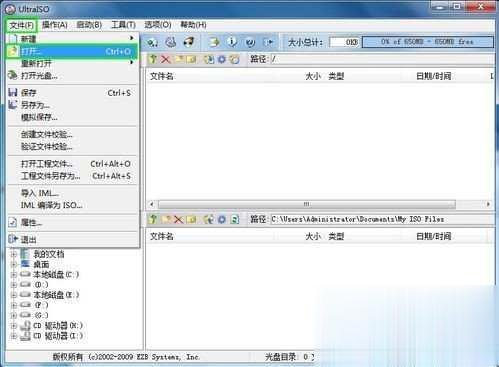Screen dimensions: 499x367
Task: Expand the 本地磁盘 (C:) tree node
Action: point(14,275)
